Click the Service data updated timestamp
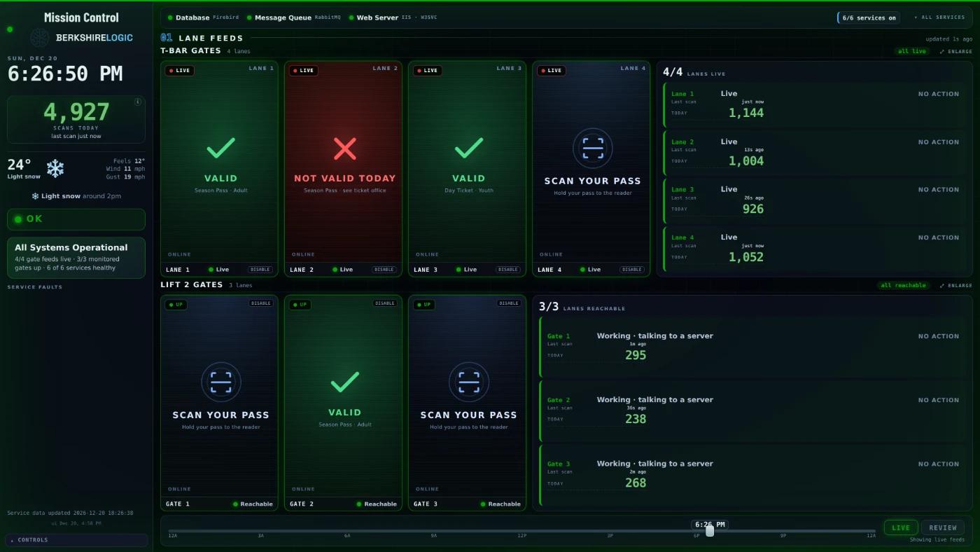The image size is (980, 552). click(70, 513)
